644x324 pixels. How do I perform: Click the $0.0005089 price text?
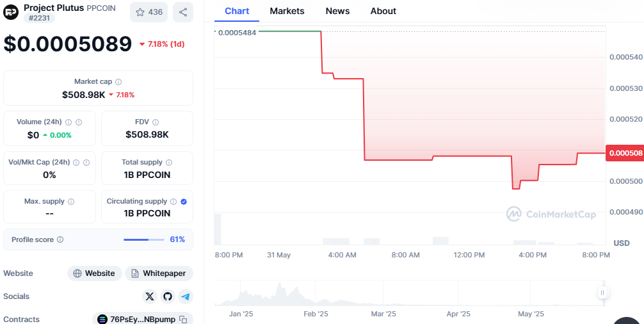point(68,44)
